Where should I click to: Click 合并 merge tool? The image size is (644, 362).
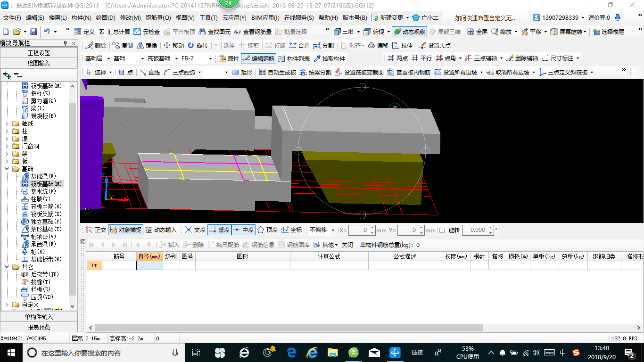(299, 46)
